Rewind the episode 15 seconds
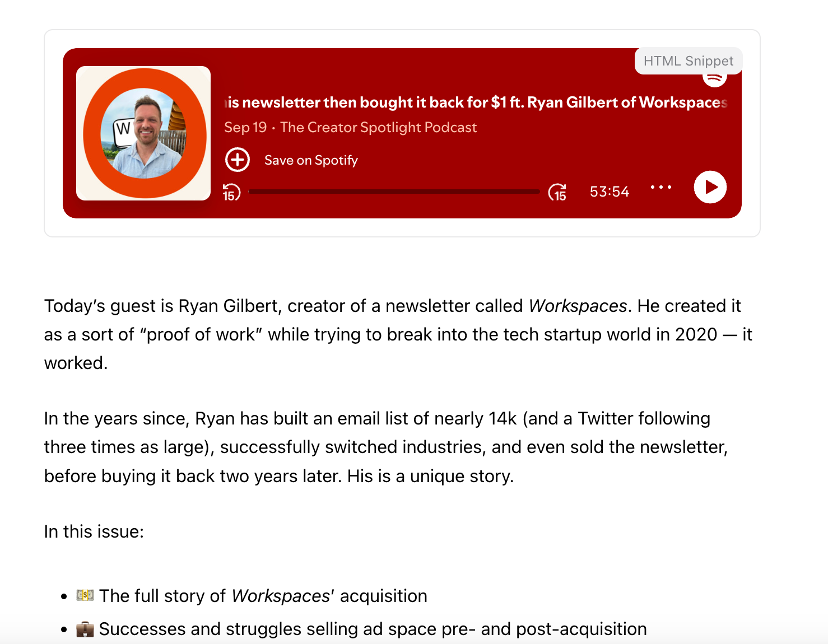The image size is (828, 644). (x=231, y=192)
